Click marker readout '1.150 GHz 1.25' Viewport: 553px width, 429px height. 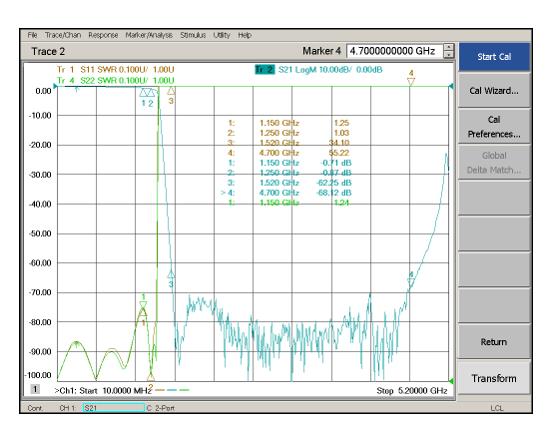pyautogui.click(x=288, y=123)
